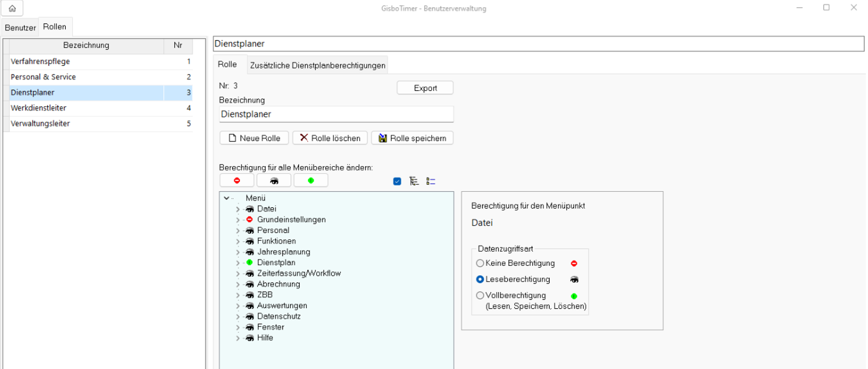
Task: Create a new role with Neue Rolle
Action: tap(254, 138)
